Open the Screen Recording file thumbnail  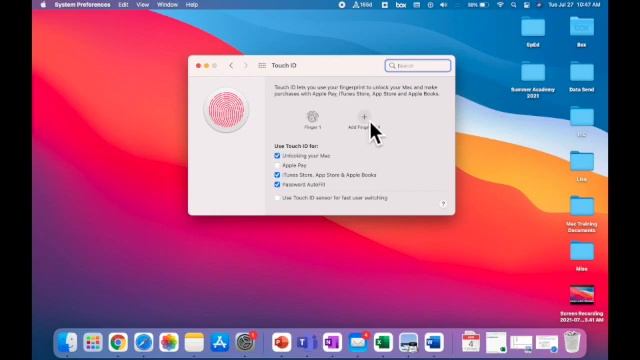tap(582, 294)
